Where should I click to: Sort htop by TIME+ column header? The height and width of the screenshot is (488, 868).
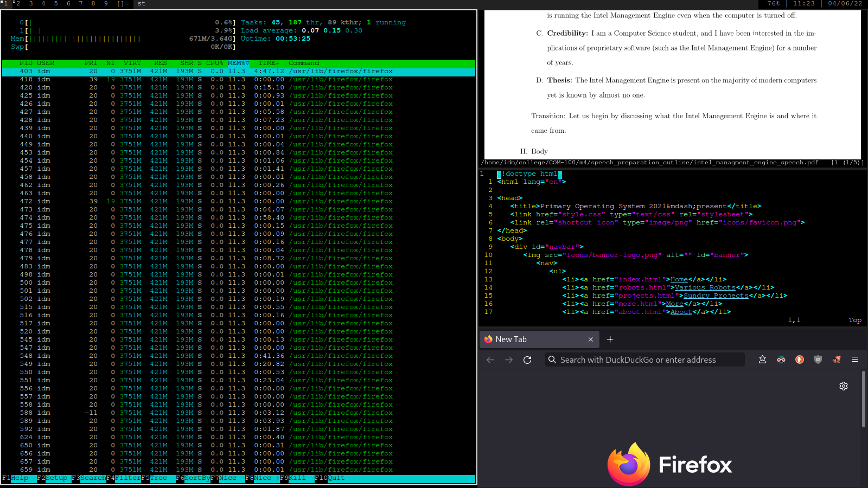click(x=269, y=63)
